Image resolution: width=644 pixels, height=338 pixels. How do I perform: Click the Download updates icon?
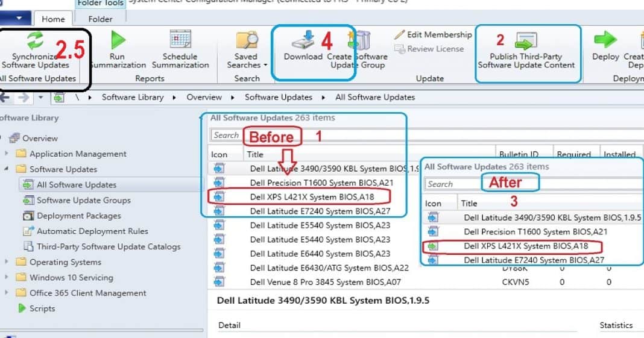coord(303,40)
